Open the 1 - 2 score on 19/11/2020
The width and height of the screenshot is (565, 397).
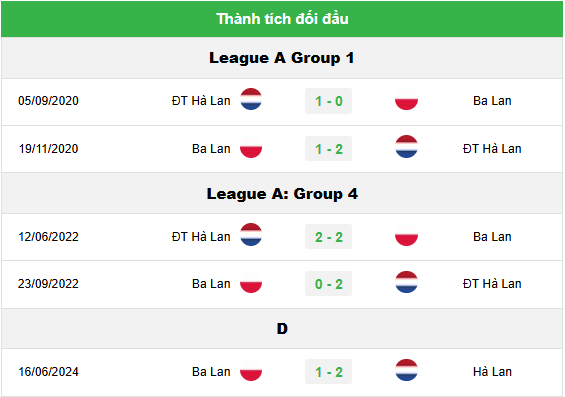(x=328, y=149)
